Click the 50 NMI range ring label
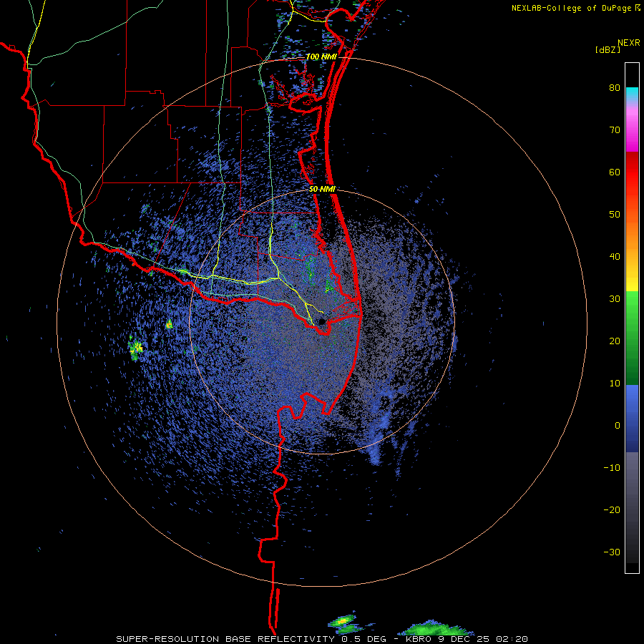The image size is (644, 644). click(322, 189)
